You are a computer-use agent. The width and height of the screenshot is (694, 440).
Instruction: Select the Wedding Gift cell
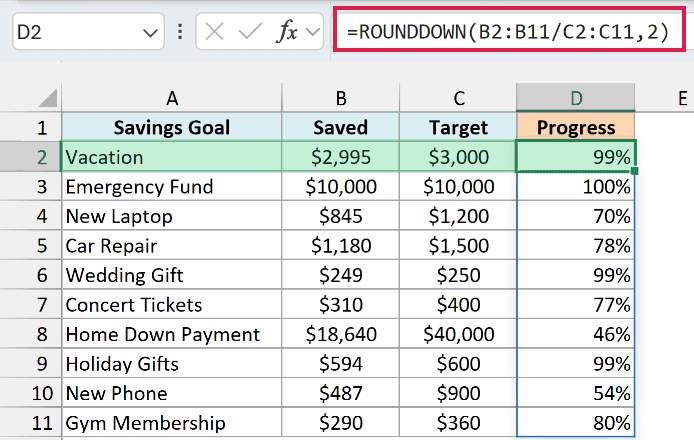pyautogui.click(x=172, y=275)
